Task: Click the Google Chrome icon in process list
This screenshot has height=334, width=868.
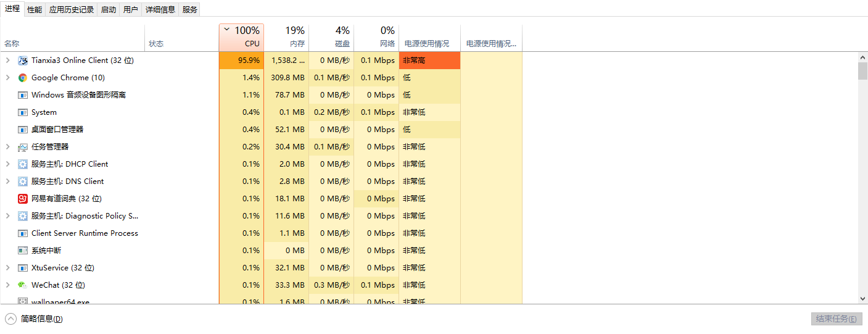Action: 23,78
